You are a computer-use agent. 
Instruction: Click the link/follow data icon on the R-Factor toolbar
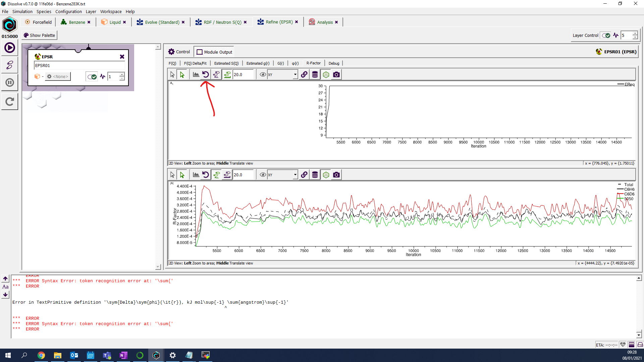click(304, 174)
